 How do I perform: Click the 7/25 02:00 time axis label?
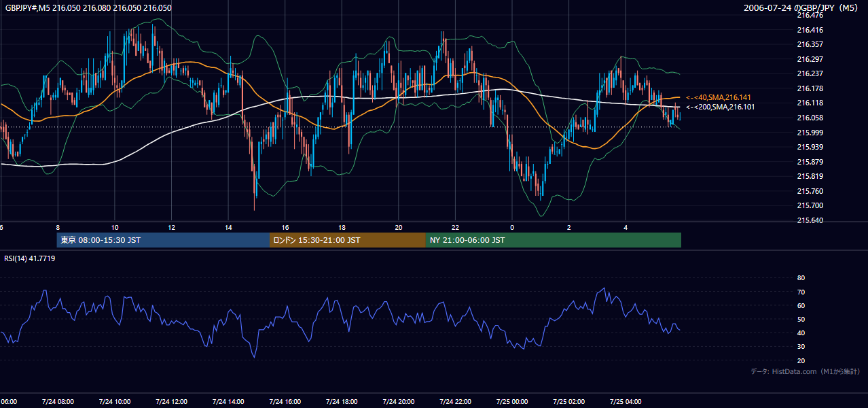tap(569, 402)
